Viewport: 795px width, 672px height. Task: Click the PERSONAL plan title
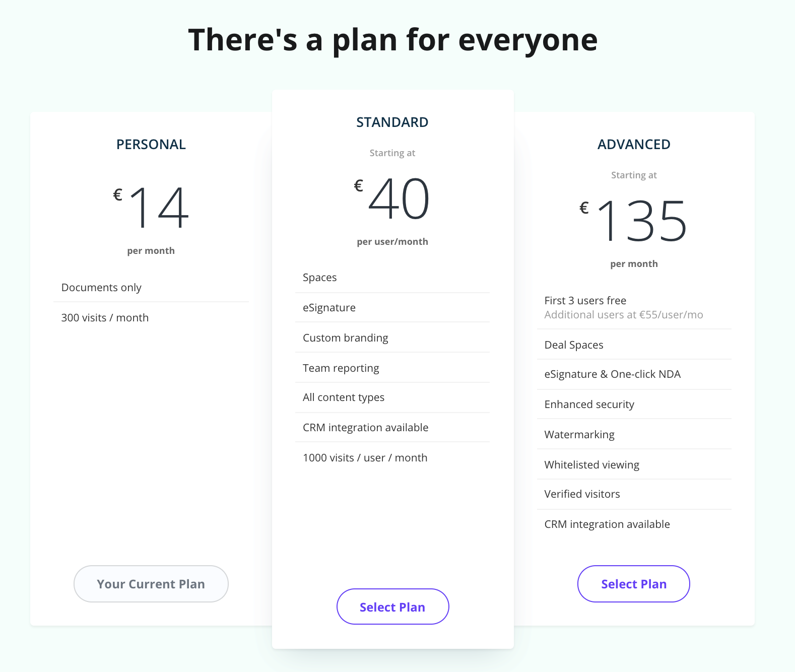pyautogui.click(x=151, y=145)
